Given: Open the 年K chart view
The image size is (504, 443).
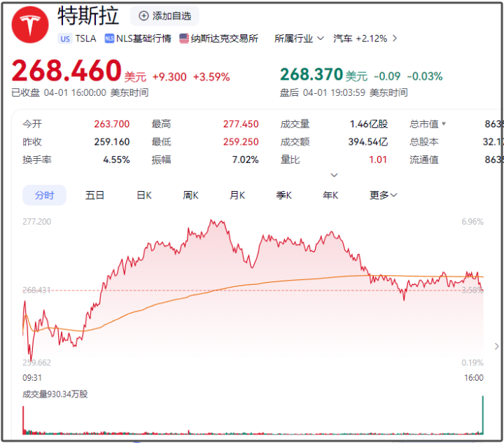Looking at the screenshot, I should (x=330, y=195).
